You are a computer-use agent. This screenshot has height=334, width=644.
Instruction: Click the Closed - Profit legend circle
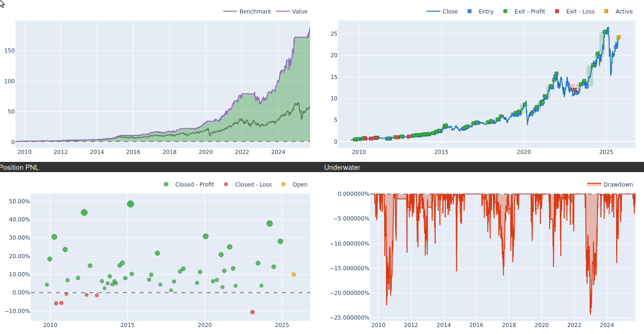click(x=166, y=185)
